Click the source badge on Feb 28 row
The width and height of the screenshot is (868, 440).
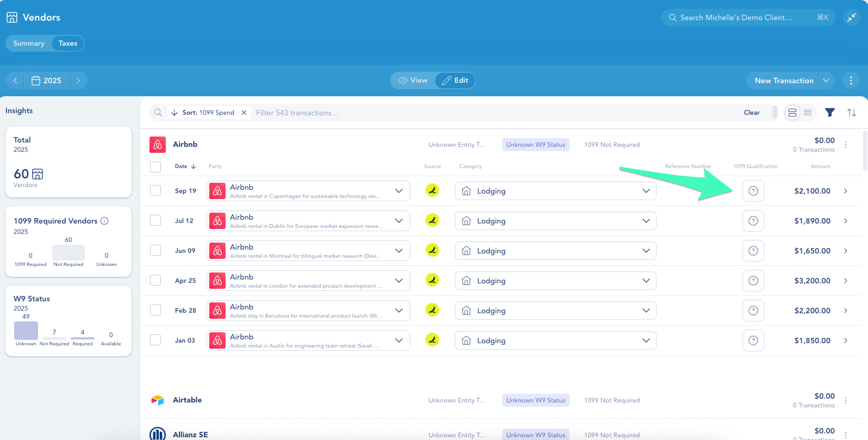(x=432, y=310)
